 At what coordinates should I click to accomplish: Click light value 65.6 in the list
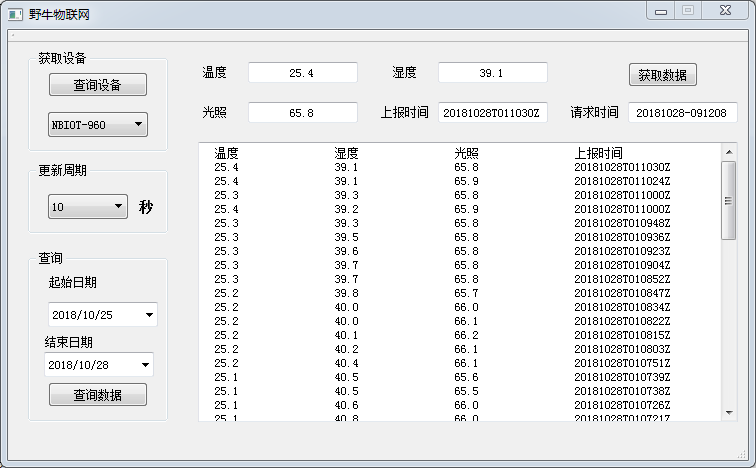466,377
